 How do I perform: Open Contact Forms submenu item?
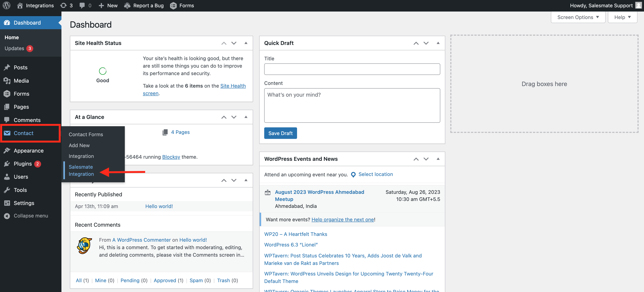pos(86,134)
